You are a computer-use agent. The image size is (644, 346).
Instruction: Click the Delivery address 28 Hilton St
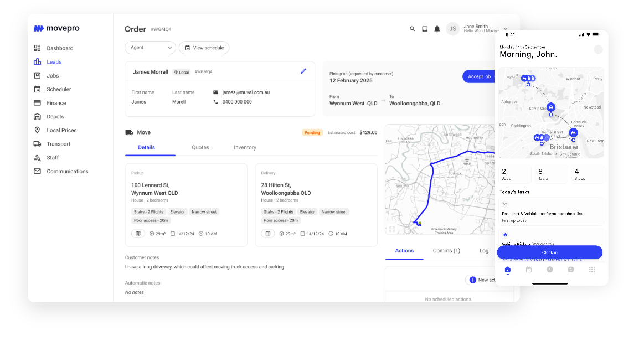click(x=286, y=189)
